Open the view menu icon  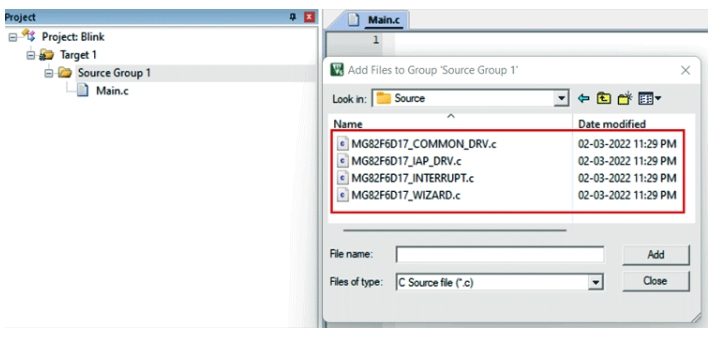[649, 98]
